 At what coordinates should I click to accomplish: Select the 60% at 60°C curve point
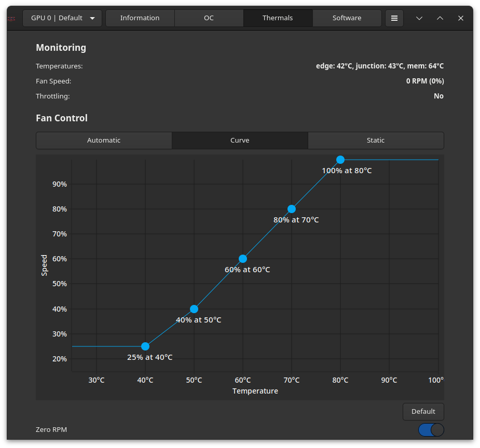tap(243, 259)
